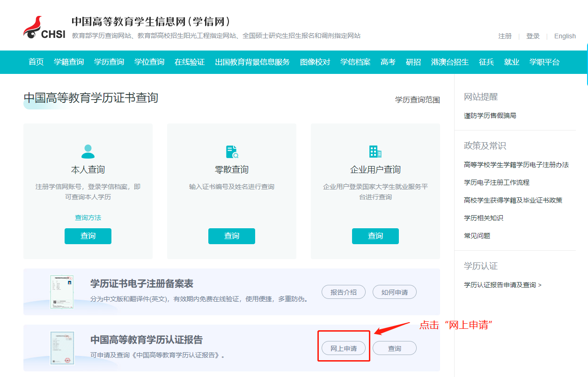Click the building icon above 企业用户查询
Viewport: 588px width, 377px height.
coord(375,151)
